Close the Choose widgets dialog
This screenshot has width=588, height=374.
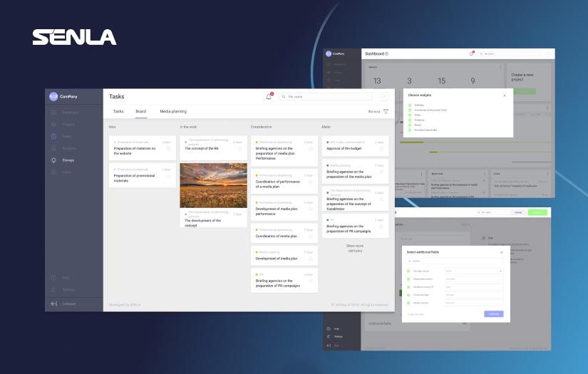point(505,95)
